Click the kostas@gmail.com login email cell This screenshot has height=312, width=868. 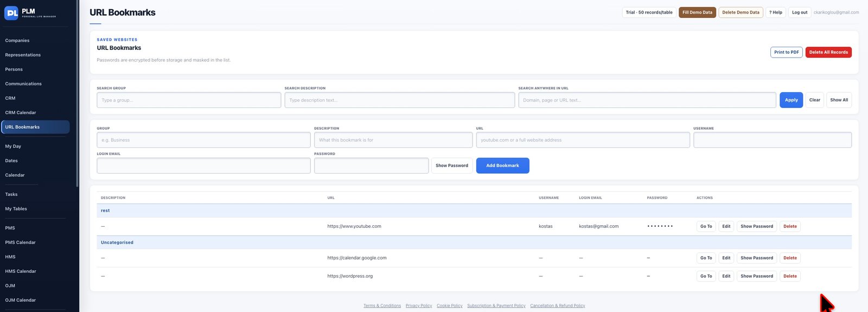pos(598,226)
